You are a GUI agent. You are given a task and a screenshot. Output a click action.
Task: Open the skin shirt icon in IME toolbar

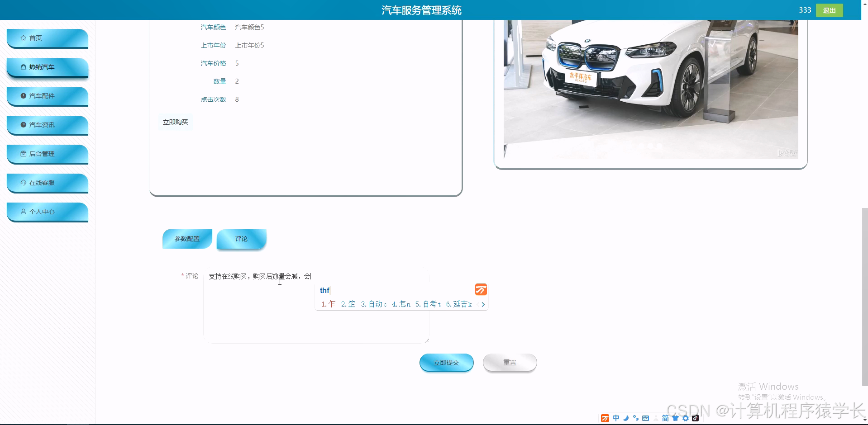675,418
